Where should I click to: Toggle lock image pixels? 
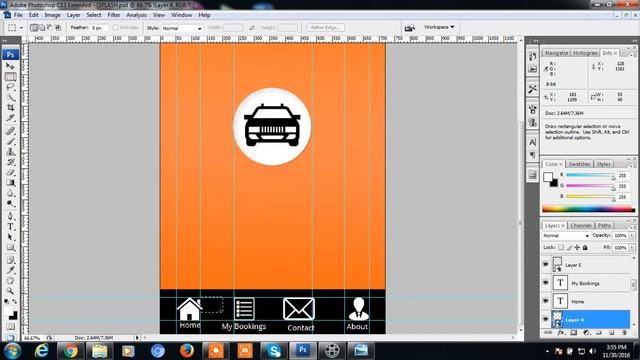coord(569,247)
